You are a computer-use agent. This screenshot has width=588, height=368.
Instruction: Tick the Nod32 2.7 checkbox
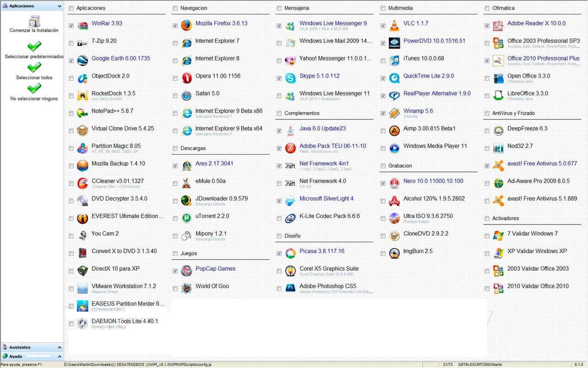[x=487, y=149]
